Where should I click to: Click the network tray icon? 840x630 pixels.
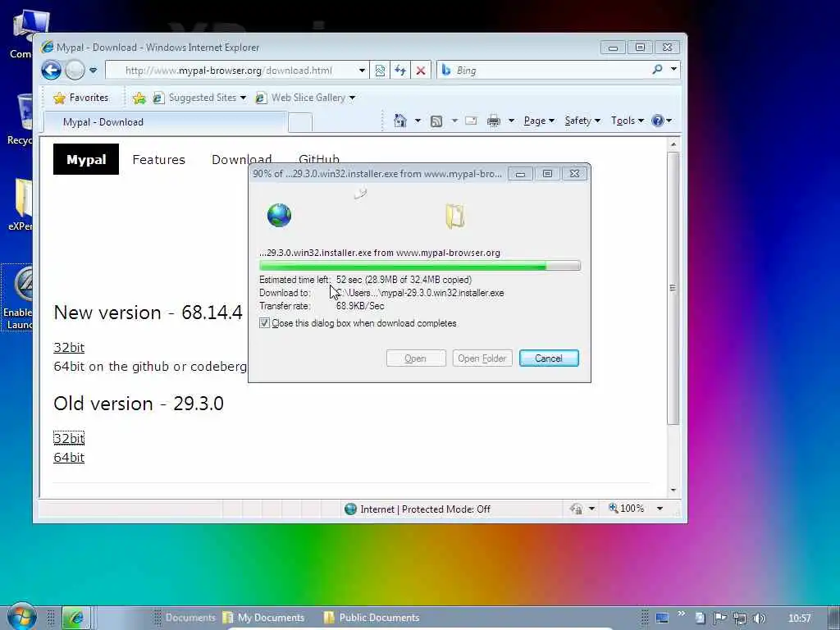point(739,619)
